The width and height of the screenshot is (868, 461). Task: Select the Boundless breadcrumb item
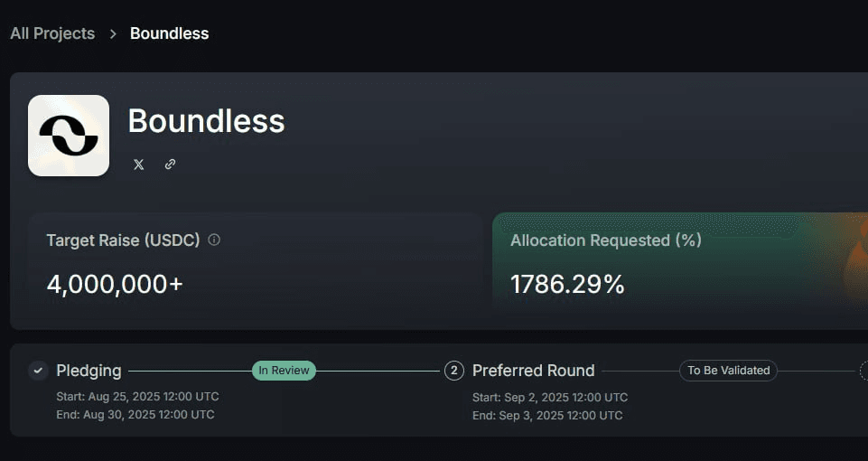[170, 33]
